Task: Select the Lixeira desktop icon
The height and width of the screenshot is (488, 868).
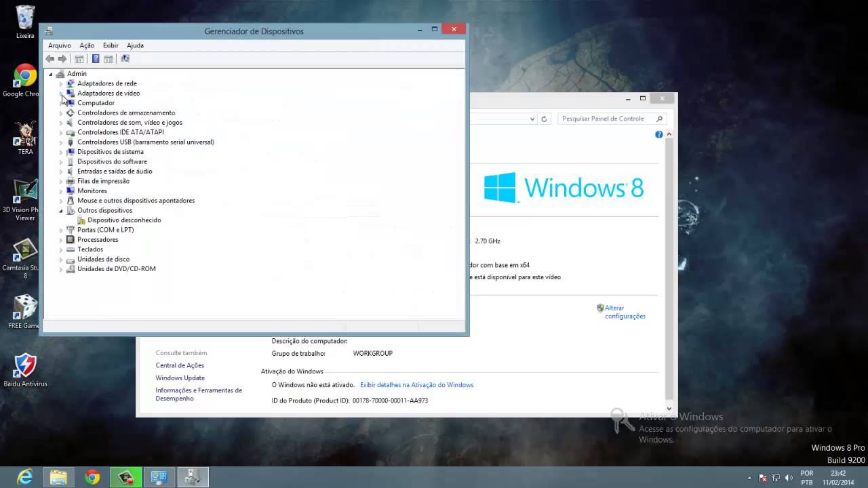Action: (25, 22)
